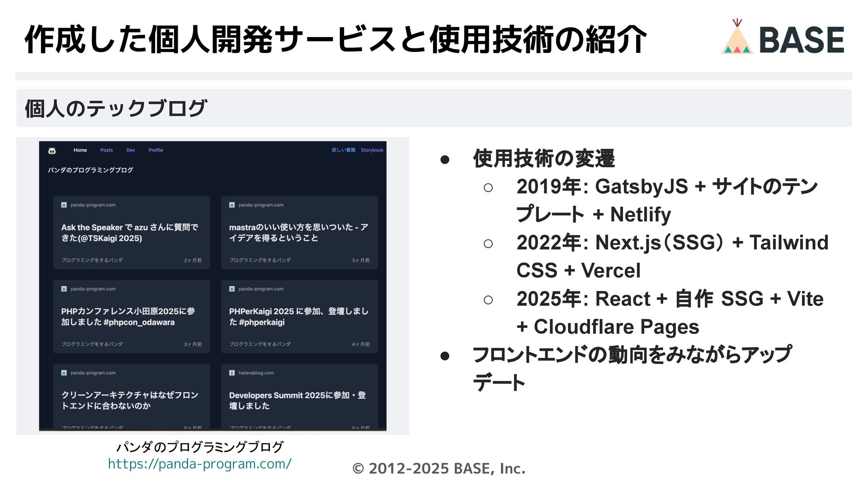
Task: Click the slide title 作成した個人開発サービス
Action: [335, 40]
